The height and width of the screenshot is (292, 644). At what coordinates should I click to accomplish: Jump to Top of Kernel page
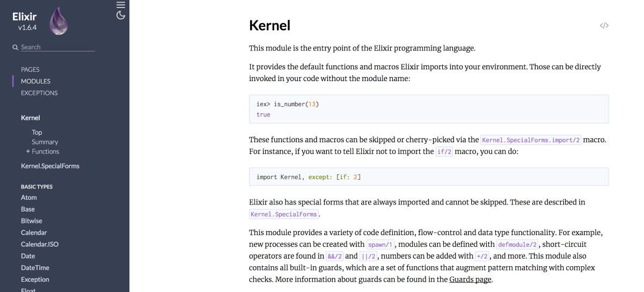[37, 132]
